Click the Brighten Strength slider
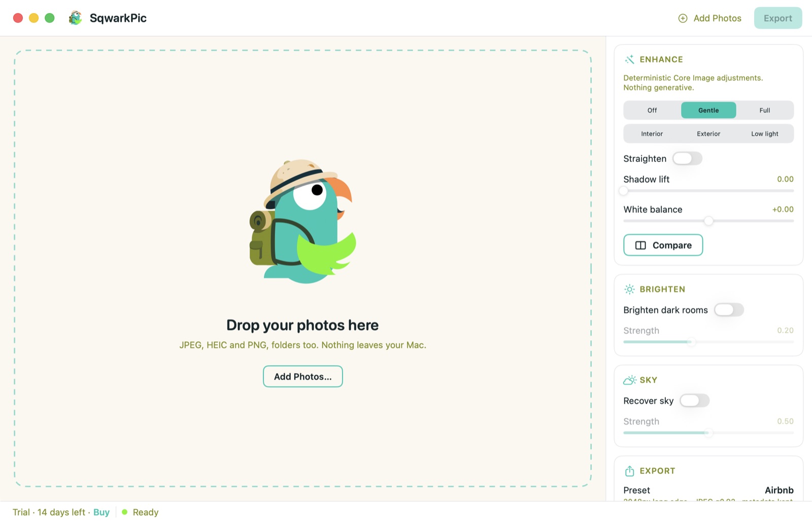The height and width of the screenshot is (523, 812). pyautogui.click(x=708, y=342)
